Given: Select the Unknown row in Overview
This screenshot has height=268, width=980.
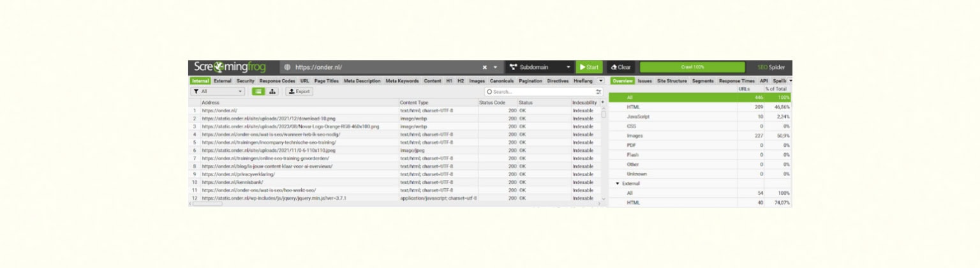Looking at the screenshot, I should pos(700,174).
